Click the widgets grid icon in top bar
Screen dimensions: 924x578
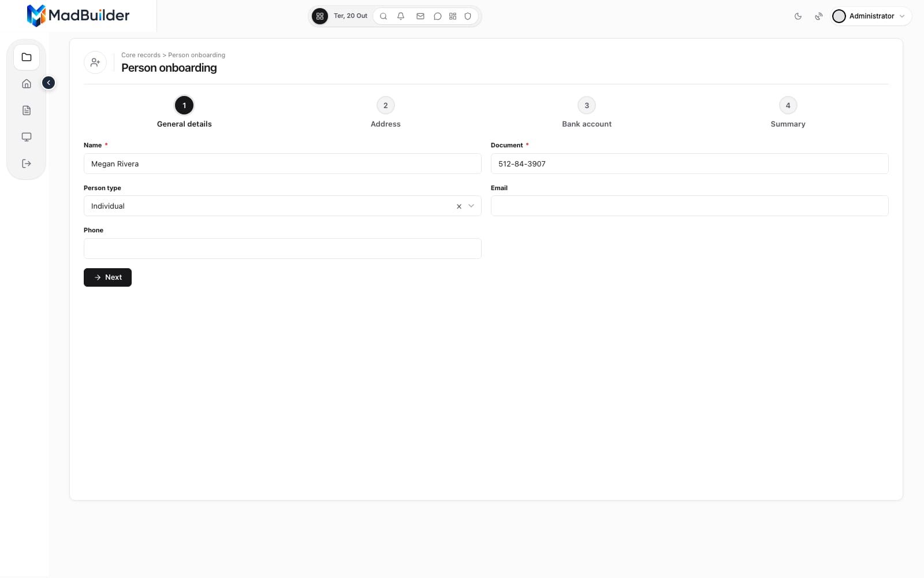453,16
